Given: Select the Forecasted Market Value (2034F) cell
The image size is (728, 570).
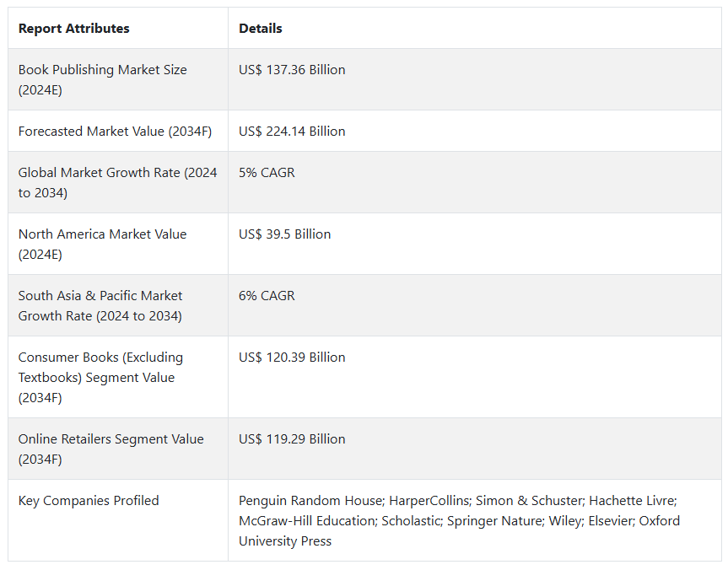Looking at the screenshot, I should (x=115, y=132).
